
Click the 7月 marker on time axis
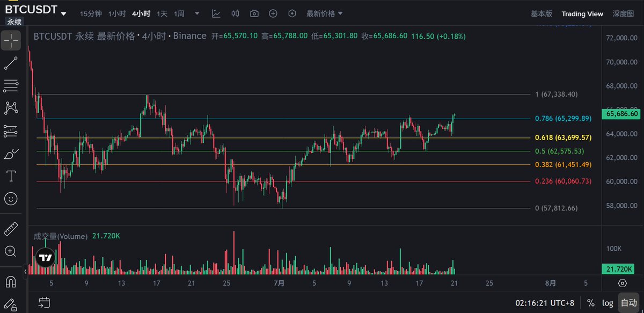[279, 283]
